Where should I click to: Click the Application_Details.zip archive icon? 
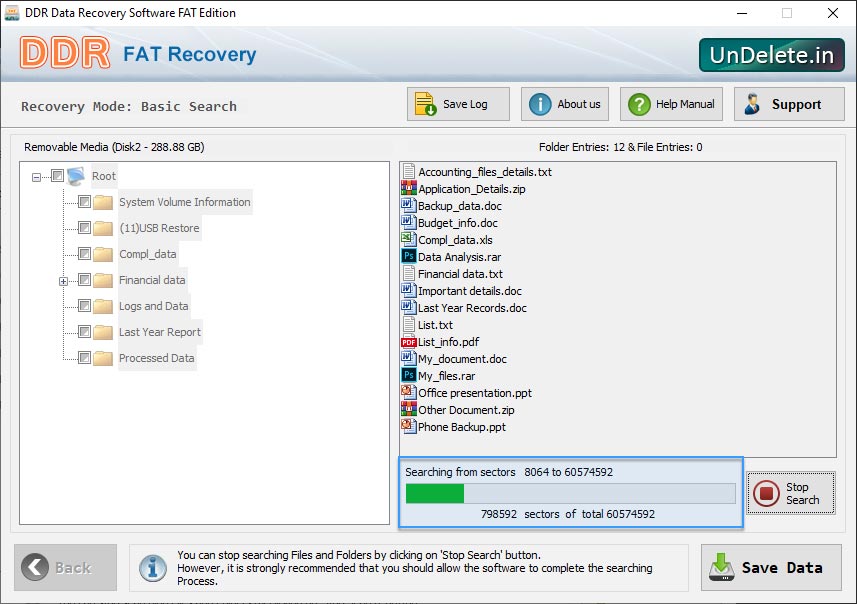coord(409,189)
